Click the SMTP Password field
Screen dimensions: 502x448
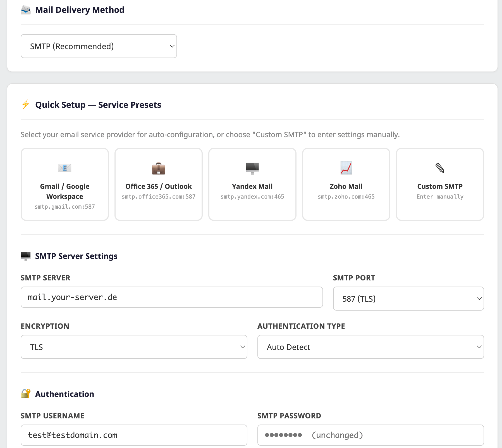pos(370,435)
